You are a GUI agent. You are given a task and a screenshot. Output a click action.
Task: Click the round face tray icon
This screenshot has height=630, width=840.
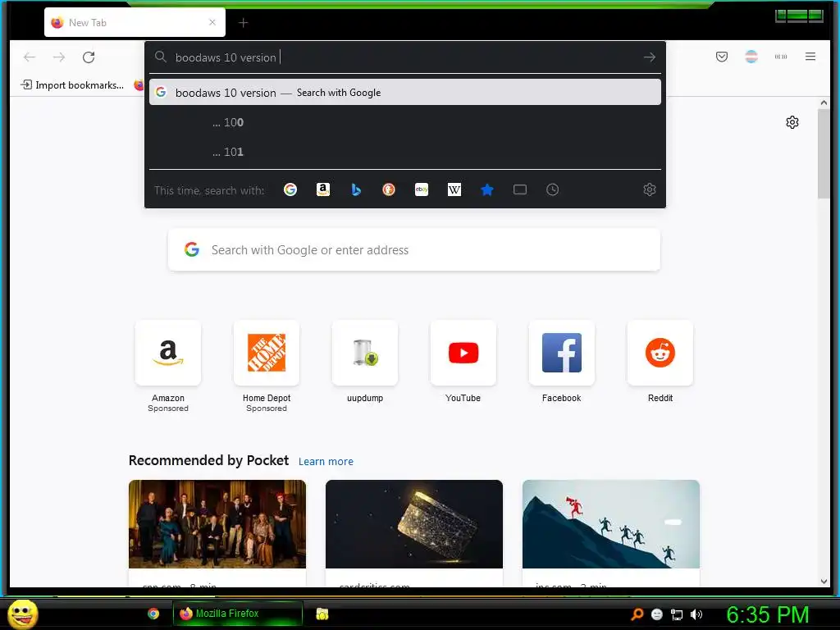[657, 614]
